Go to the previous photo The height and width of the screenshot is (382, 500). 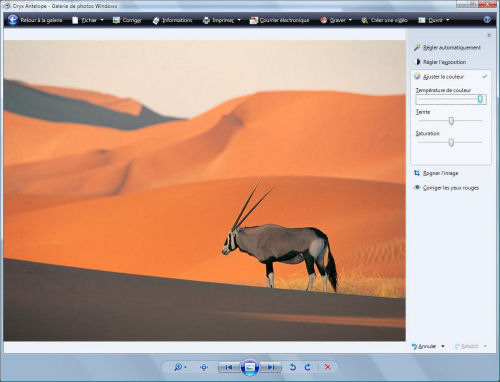[229, 367]
